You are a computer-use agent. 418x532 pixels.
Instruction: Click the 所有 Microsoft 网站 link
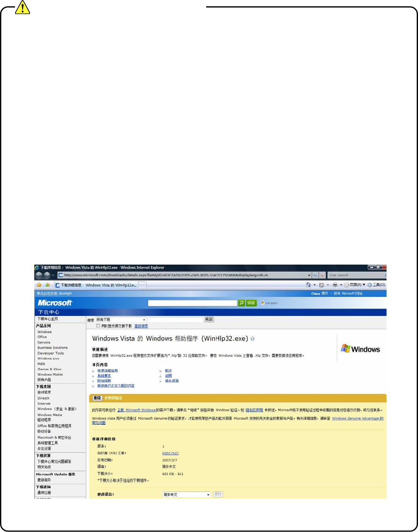pos(348,293)
